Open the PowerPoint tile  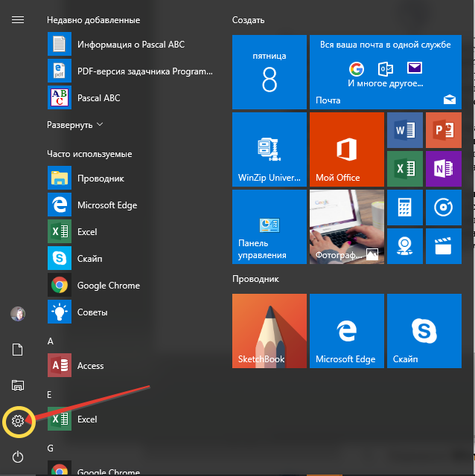pos(444,130)
